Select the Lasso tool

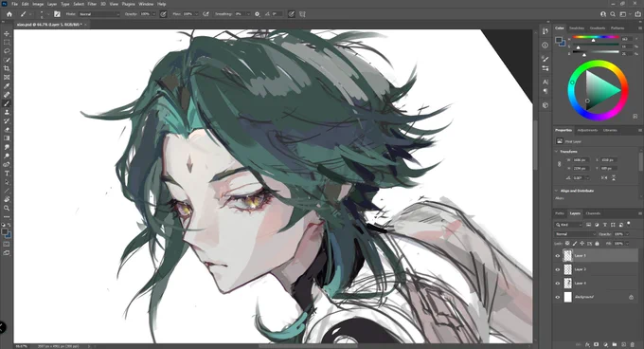click(x=7, y=51)
